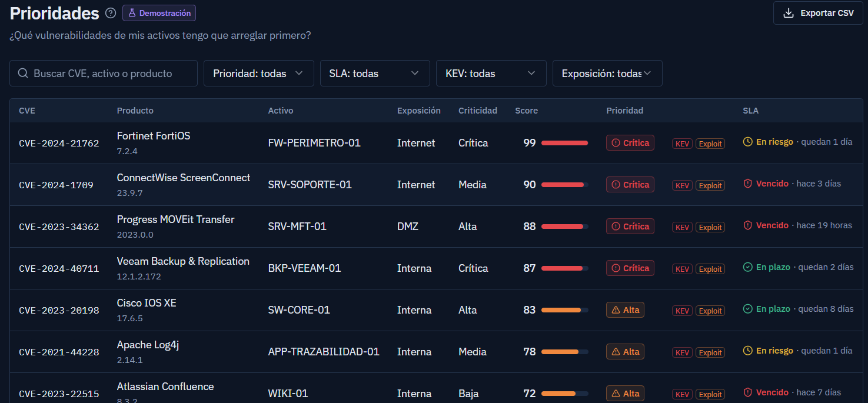Open the Prioridad: todas dropdown

click(259, 74)
